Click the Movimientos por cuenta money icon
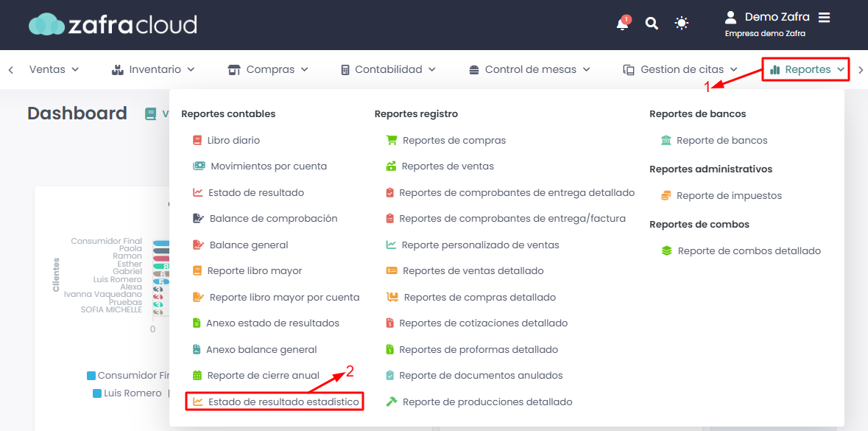 tap(199, 166)
